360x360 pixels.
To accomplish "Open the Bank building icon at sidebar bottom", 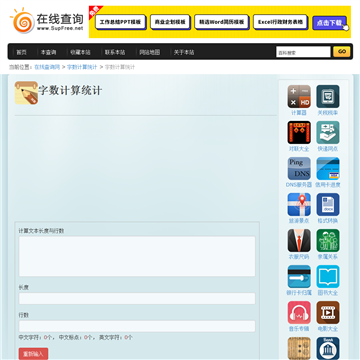I will pyautogui.click(x=328, y=348).
